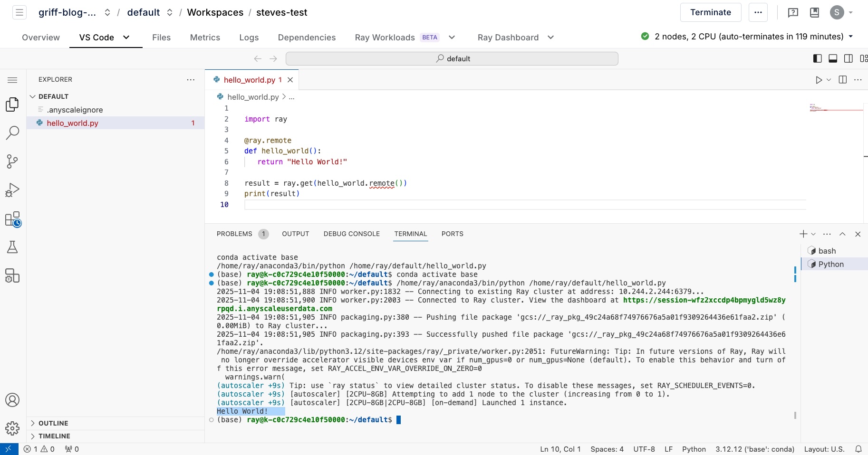Expand the TIMELINE section
868x455 pixels.
[54, 436]
